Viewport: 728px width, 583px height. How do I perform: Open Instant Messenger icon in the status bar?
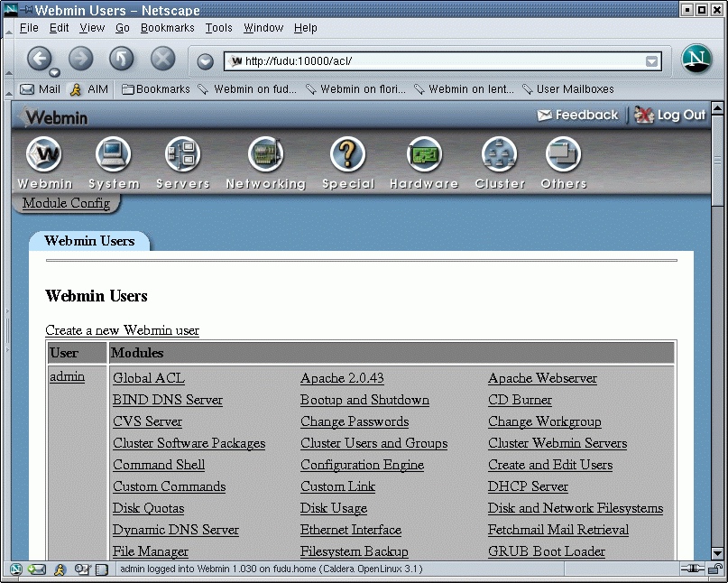(x=60, y=569)
